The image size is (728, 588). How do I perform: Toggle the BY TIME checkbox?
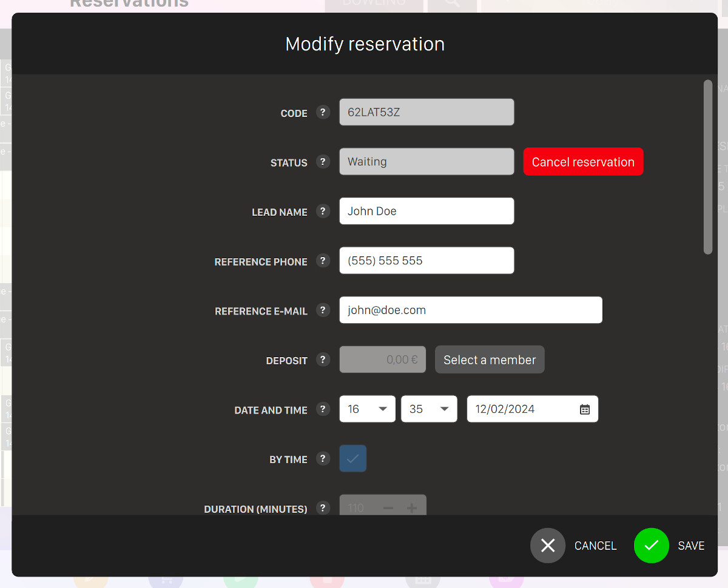(352, 459)
